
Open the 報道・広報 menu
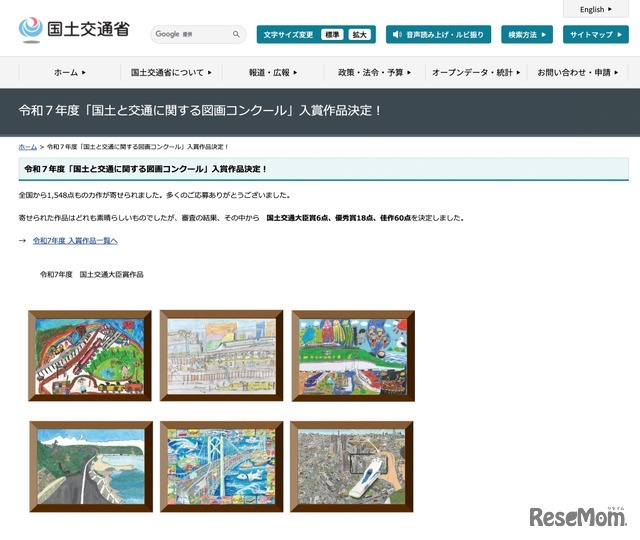[x=273, y=73]
